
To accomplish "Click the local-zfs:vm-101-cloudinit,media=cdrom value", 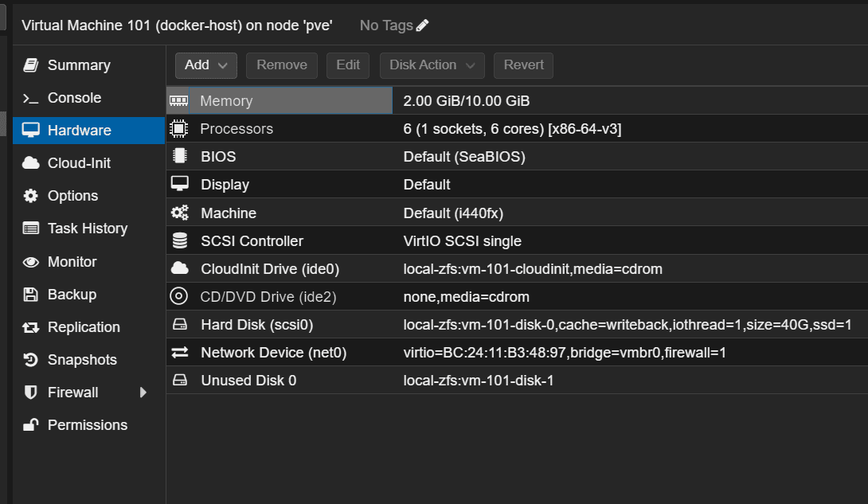I will 533,269.
